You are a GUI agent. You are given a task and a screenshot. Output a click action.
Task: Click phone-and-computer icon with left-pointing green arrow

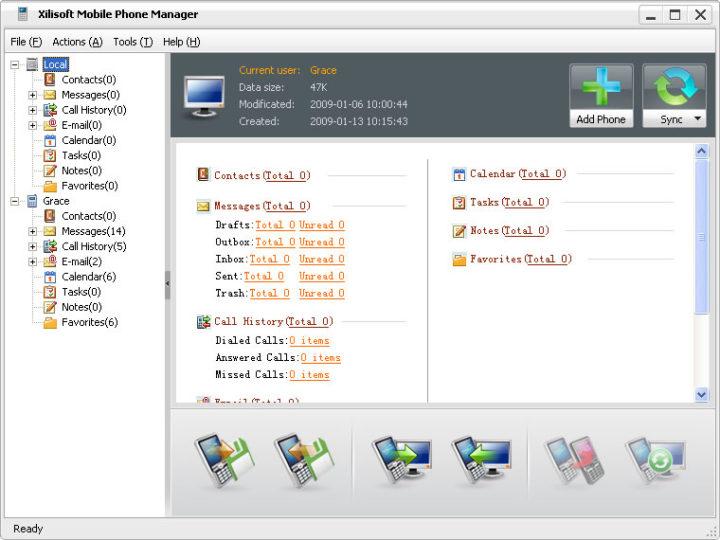[480, 460]
